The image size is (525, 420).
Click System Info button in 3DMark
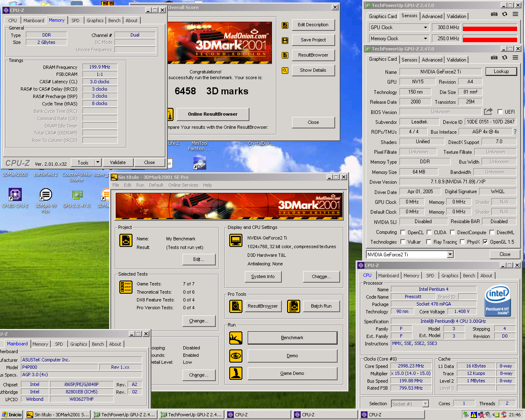(x=263, y=276)
